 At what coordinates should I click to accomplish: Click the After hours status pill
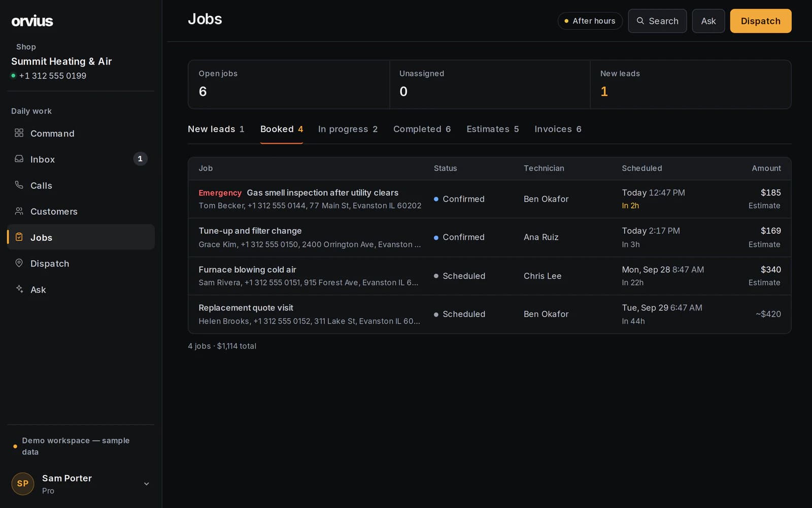(x=590, y=21)
